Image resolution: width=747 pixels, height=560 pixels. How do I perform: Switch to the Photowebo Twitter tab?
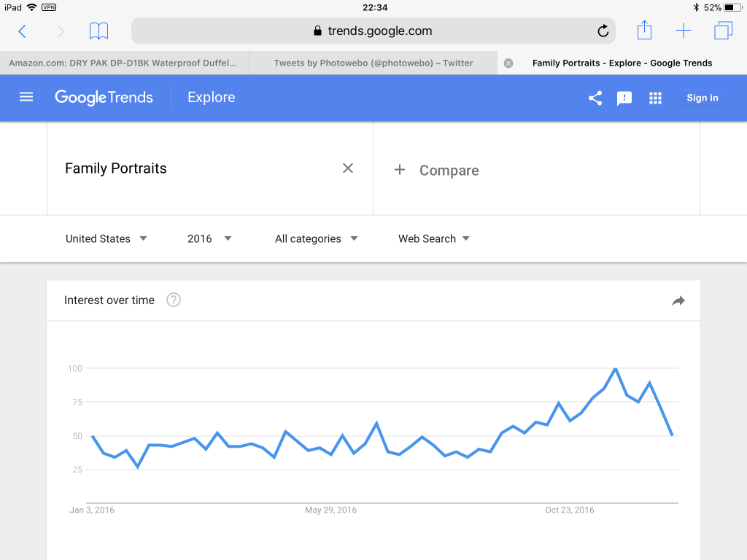pyautogui.click(x=373, y=63)
